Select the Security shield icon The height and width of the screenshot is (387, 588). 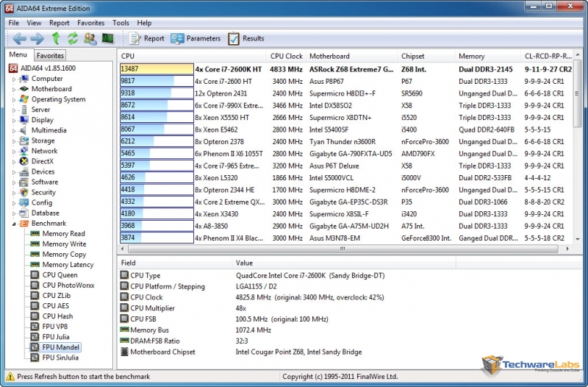click(x=24, y=192)
